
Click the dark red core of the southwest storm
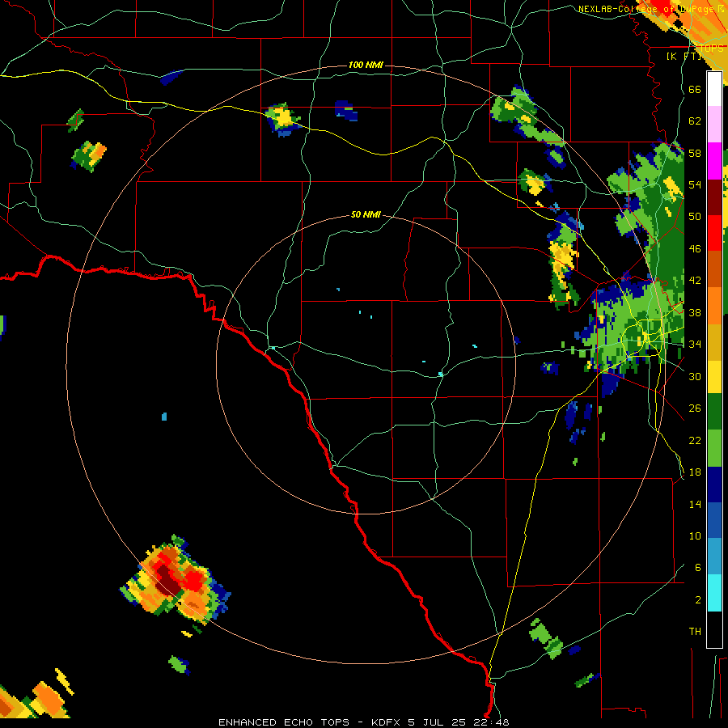[167, 582]
